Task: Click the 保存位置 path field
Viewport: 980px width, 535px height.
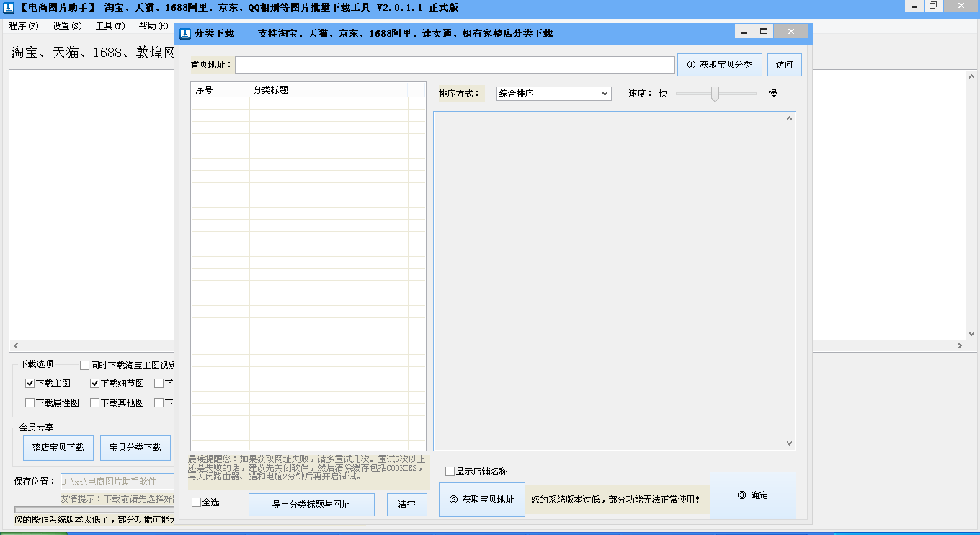Action: [117, 482]
